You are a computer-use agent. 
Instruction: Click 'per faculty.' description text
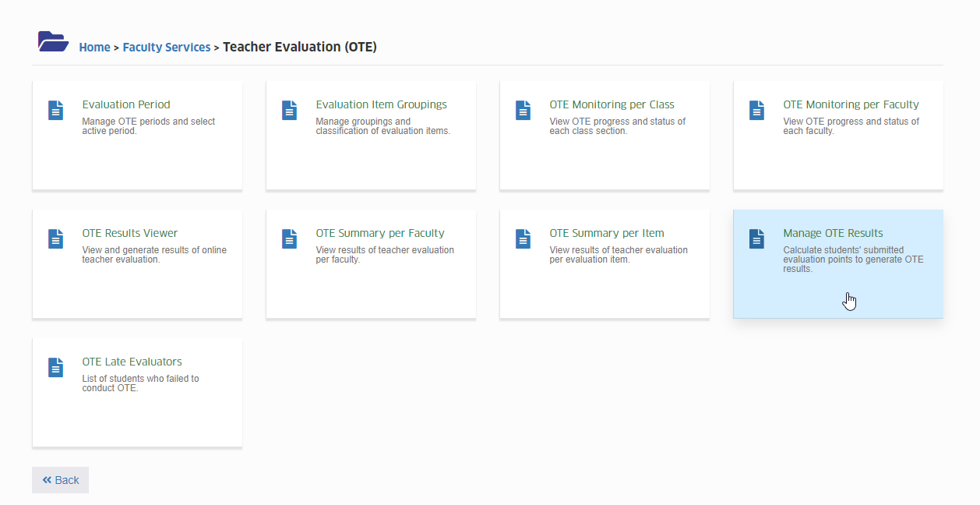tap(338, 260)
